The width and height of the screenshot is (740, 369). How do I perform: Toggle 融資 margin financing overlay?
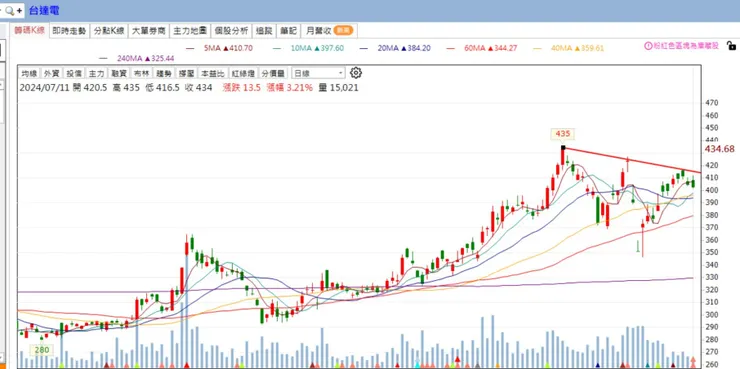pos(119,73)
